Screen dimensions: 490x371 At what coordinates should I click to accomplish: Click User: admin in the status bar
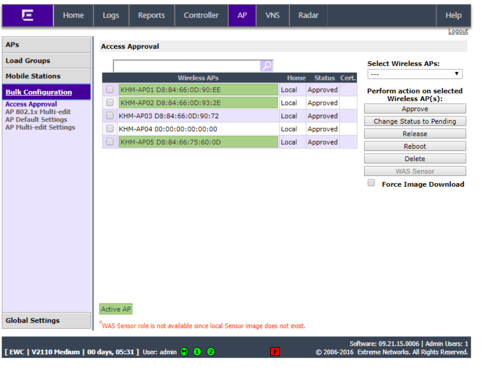pyautogui.click(x=160, y=352)
